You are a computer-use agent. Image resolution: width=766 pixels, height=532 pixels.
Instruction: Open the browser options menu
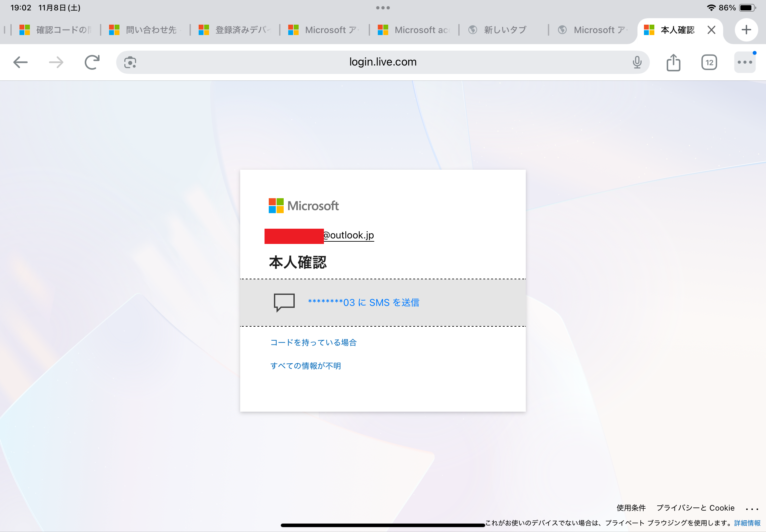coord(745,62)
